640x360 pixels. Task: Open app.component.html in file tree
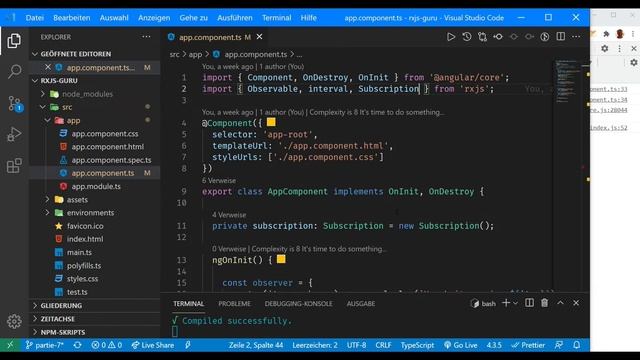tap(107, 147)
